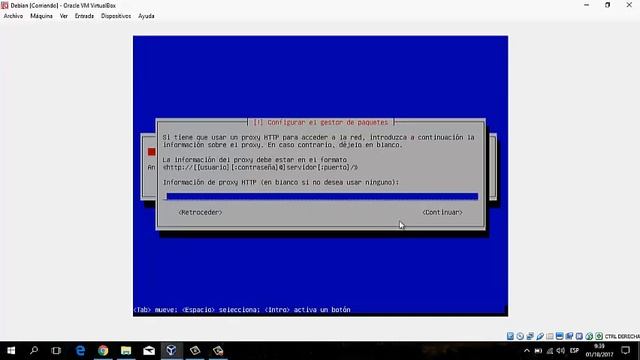This screenshot has width=640, height=360.
Task: Click the battery tray icon
Action: (538, 351)
